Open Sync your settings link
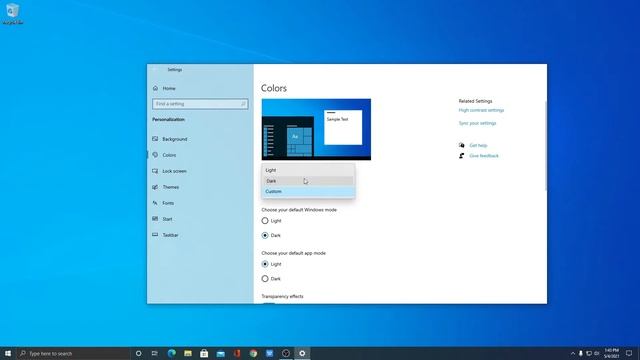Image resolution: width=640 pixels, height=360 pixels. point(477,123)
